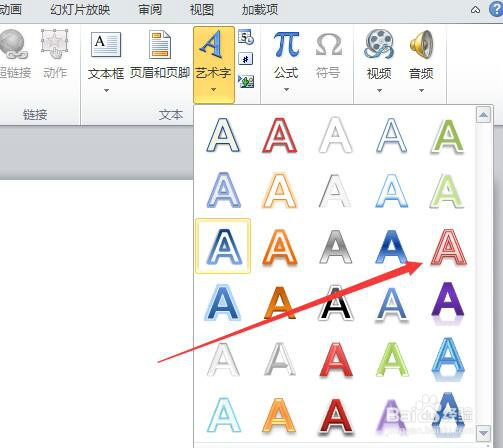Select the 加载项 tab
Screen dimensions: 503x448
pyautogui.click(x=260, y=9)
